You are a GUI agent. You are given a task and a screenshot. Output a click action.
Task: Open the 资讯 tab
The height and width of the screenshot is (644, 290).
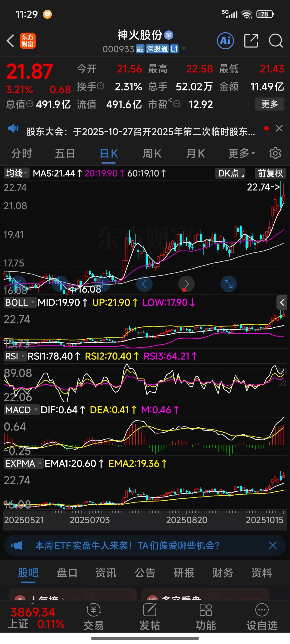point(106,573)
